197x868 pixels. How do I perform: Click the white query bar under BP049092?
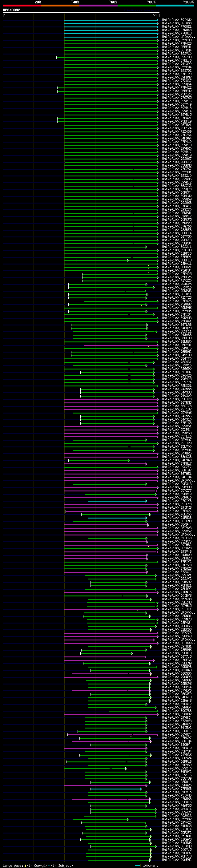coord(81,13)
